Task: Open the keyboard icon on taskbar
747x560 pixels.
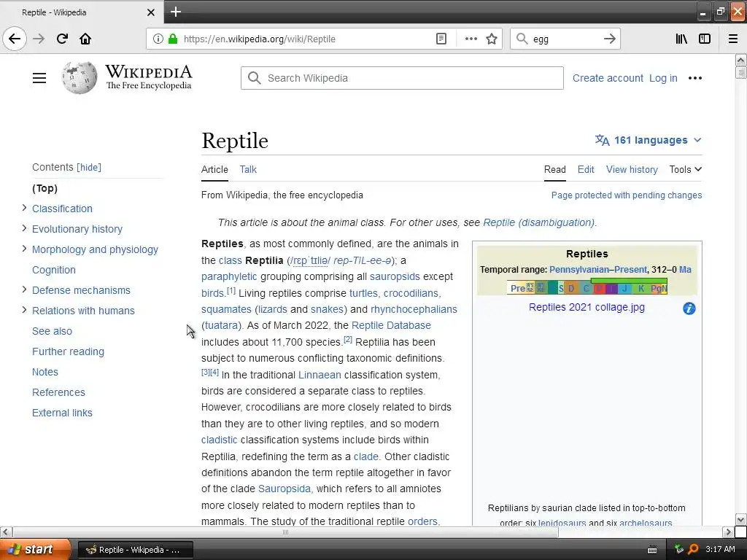Action: click(x=652, y=550)
